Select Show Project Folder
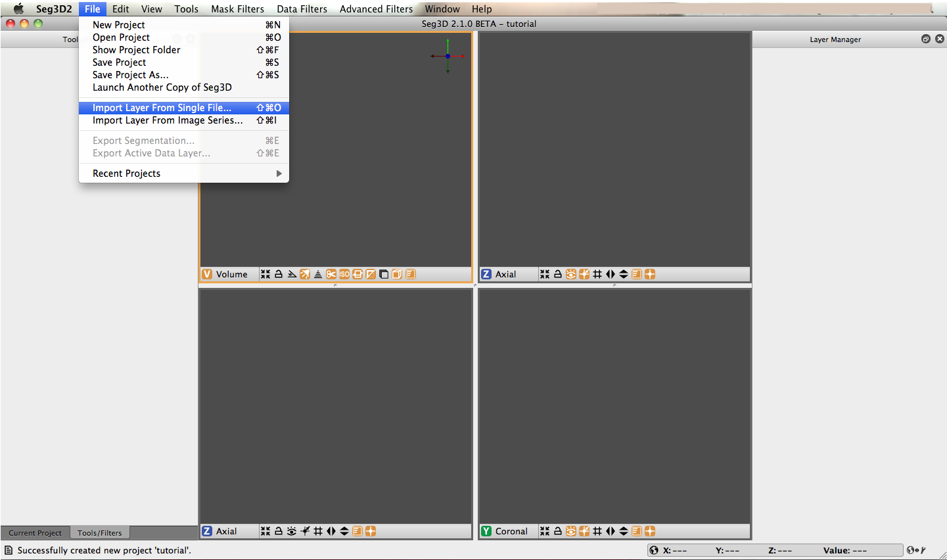The image size is (947, 560). [184, 50]
